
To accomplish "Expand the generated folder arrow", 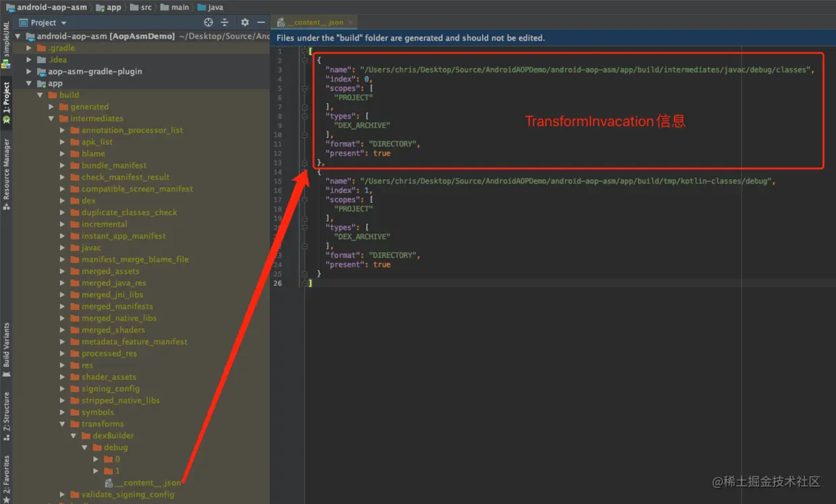I will point(52,106).
